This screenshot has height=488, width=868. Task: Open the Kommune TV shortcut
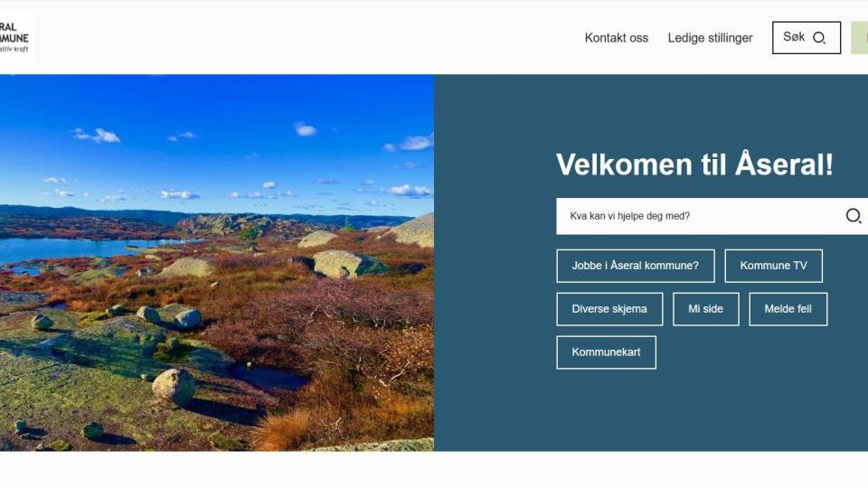click(x=773, y=266)
